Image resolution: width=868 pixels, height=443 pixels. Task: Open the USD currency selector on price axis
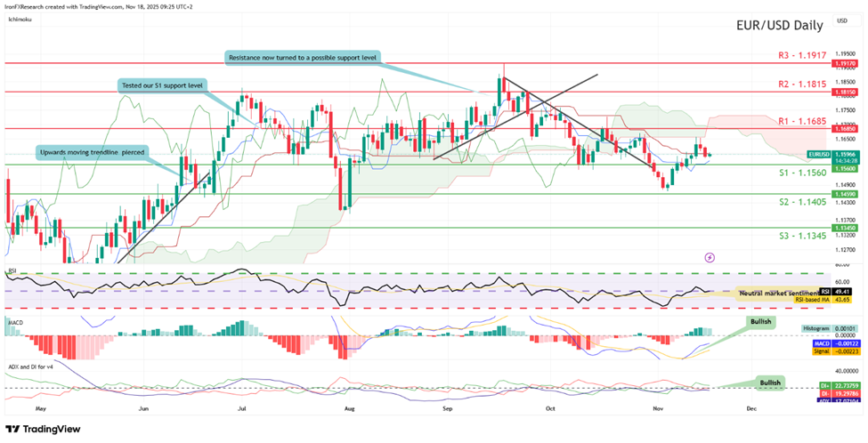coord(842,20)
